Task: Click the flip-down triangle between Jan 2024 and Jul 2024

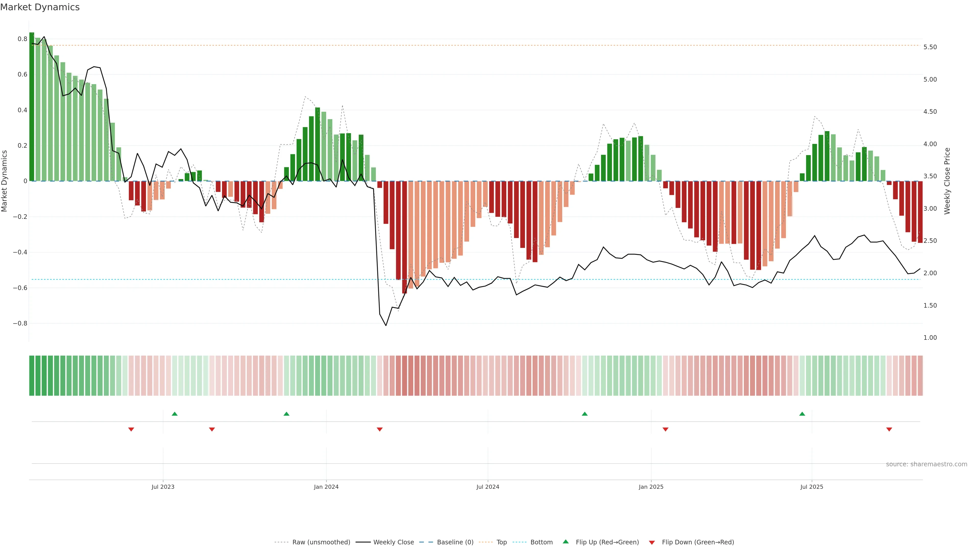Action: [x=380, y=429]
